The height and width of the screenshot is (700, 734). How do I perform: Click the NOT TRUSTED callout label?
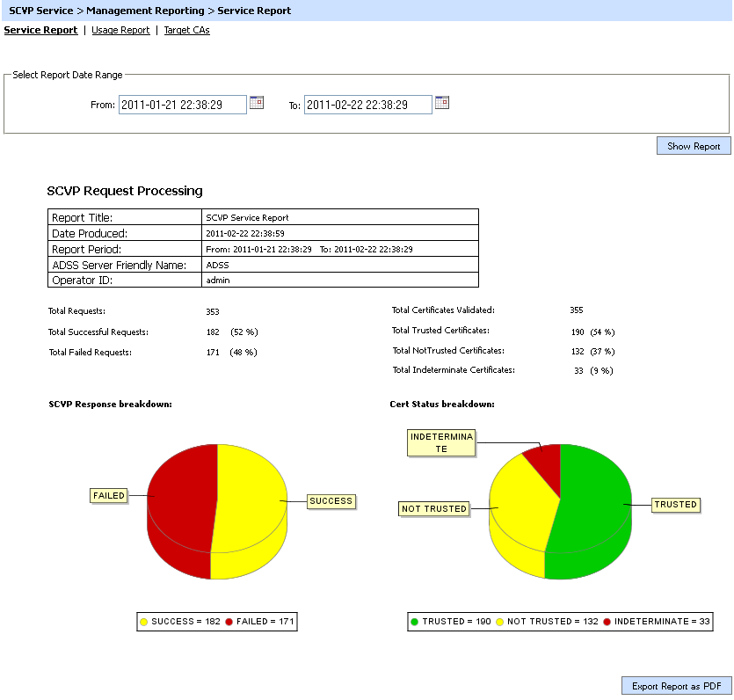coord(433,508)
